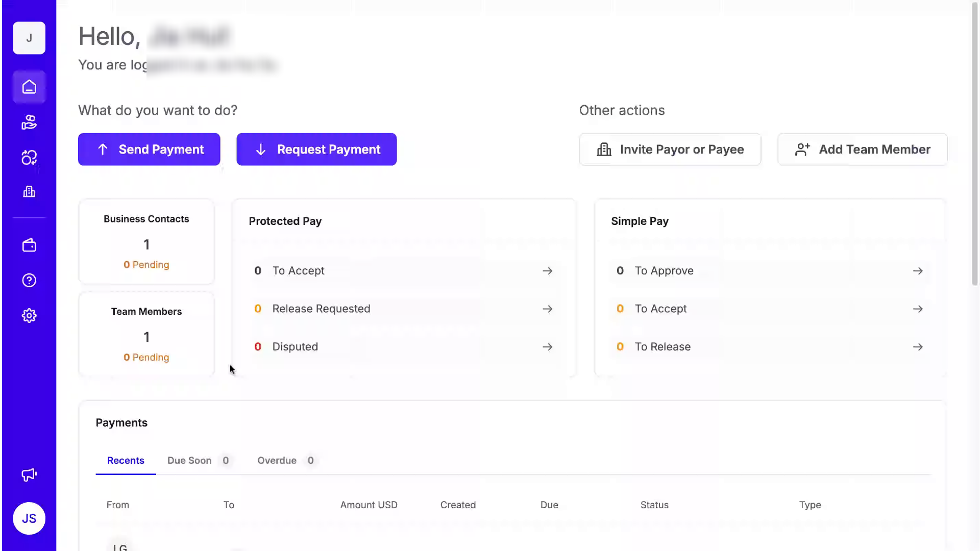This screenshot has height=551, width=980.
Task: Open the wallet sidebar icon
Action: tap(29, 245)
